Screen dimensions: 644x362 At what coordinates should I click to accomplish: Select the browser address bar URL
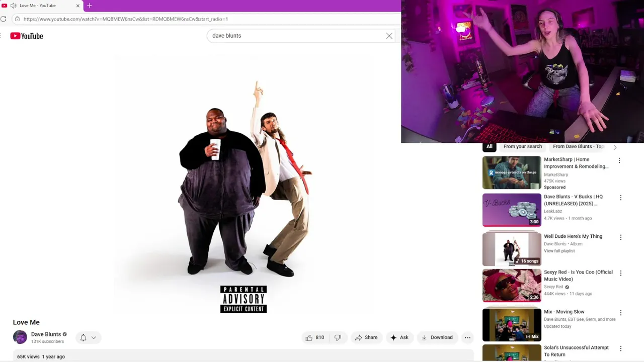point(125,19)
